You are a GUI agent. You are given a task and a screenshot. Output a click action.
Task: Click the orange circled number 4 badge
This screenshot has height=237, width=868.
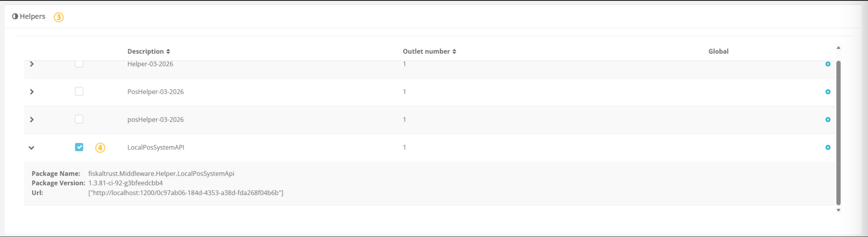pos(100,148)
